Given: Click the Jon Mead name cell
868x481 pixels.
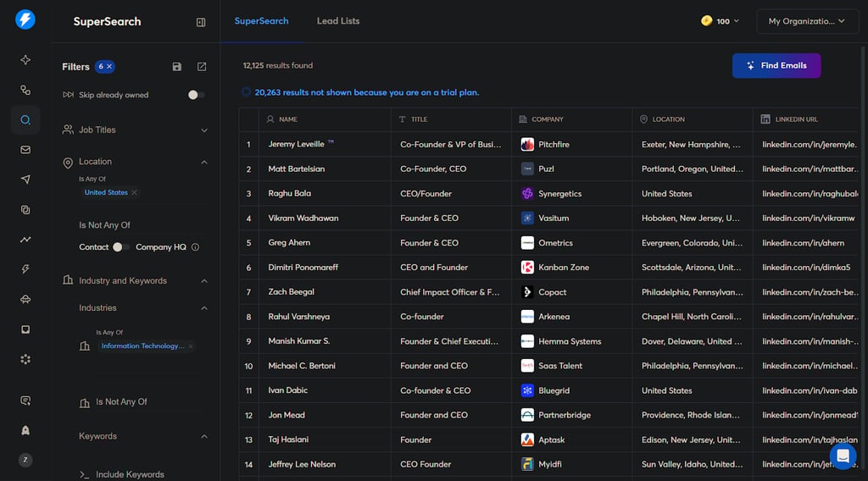Looking at the screenshot, I should coord(287,415).
